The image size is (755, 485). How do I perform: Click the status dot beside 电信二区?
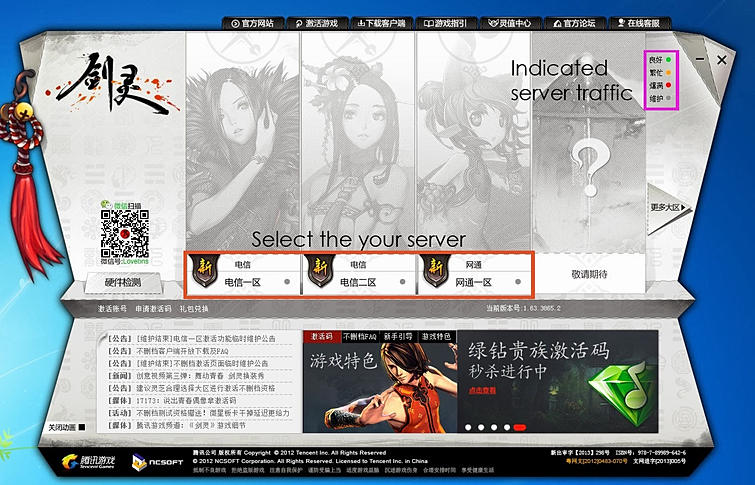click(x=403, y=282)
